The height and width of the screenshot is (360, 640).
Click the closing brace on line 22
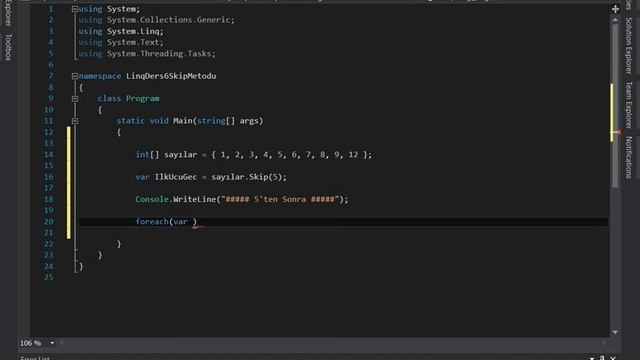(119, 244)
